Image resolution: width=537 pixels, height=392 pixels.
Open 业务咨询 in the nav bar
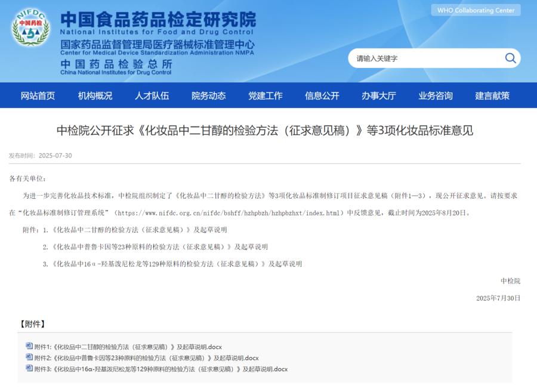[436, 95]
